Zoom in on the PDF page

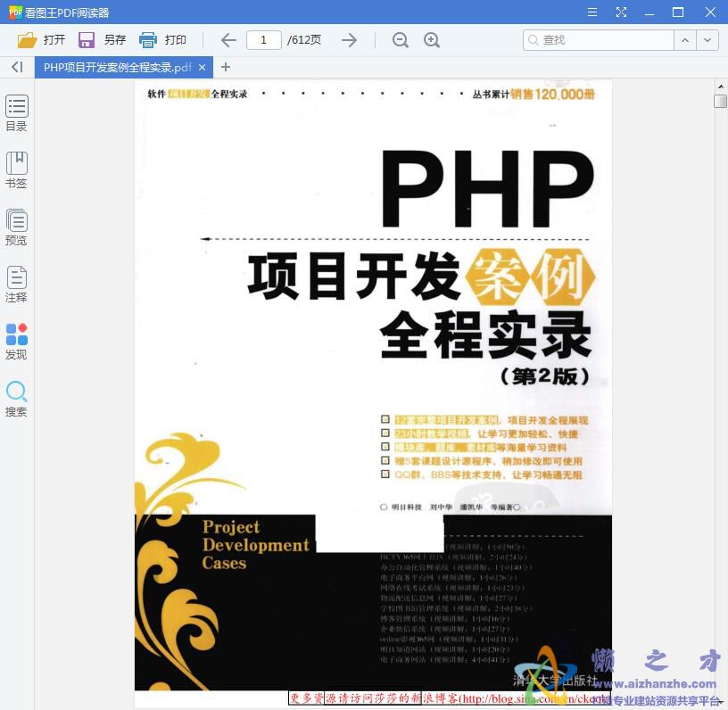432,39
